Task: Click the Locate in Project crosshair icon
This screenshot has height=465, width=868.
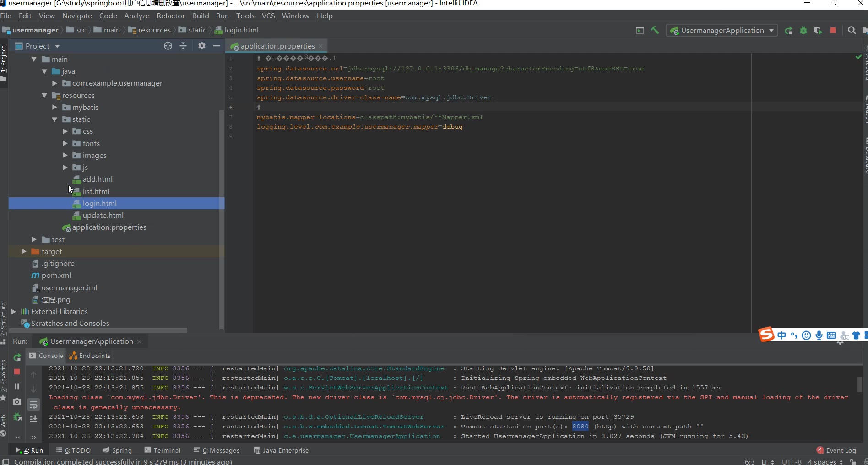Action: (168, 46)
